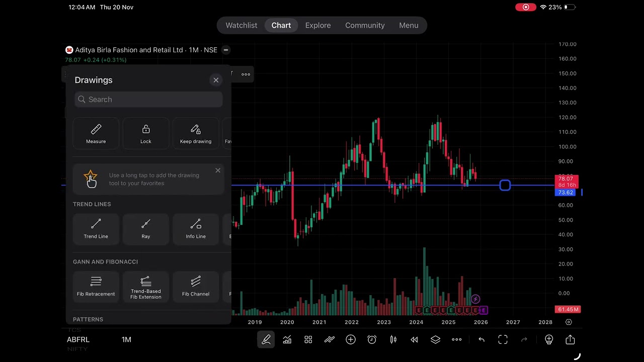Dismiss the long tap favorites tip
Screen dimensions: 644x362
[218, 170]
